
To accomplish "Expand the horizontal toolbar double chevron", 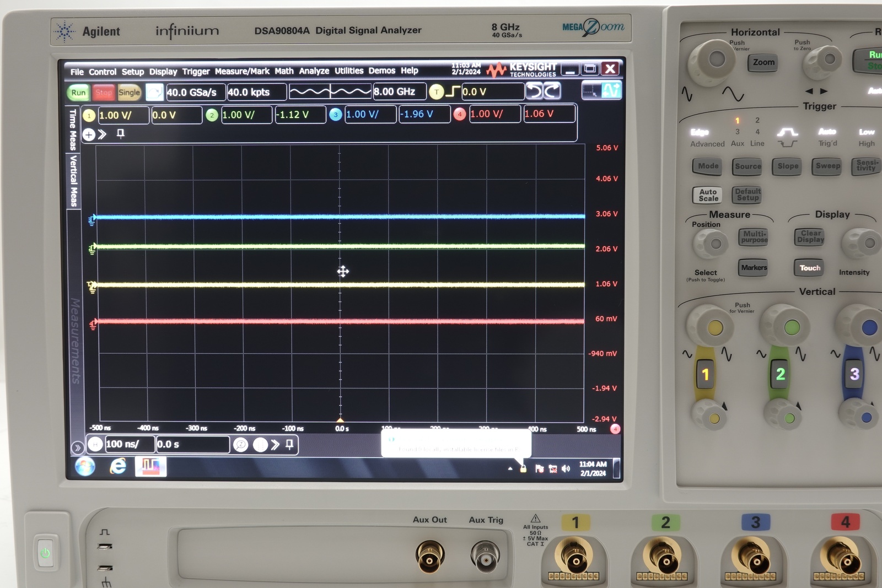I will (276, 444).
